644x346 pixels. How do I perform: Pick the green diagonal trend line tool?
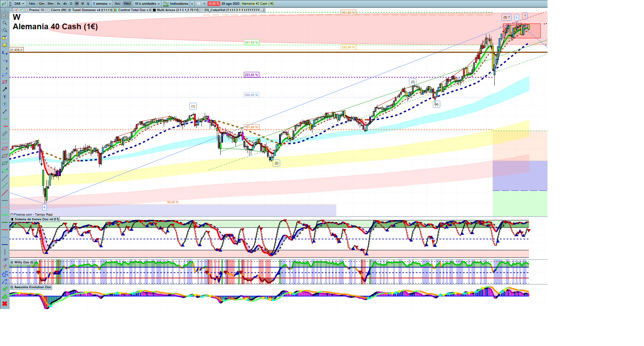(x=5, y=185)
